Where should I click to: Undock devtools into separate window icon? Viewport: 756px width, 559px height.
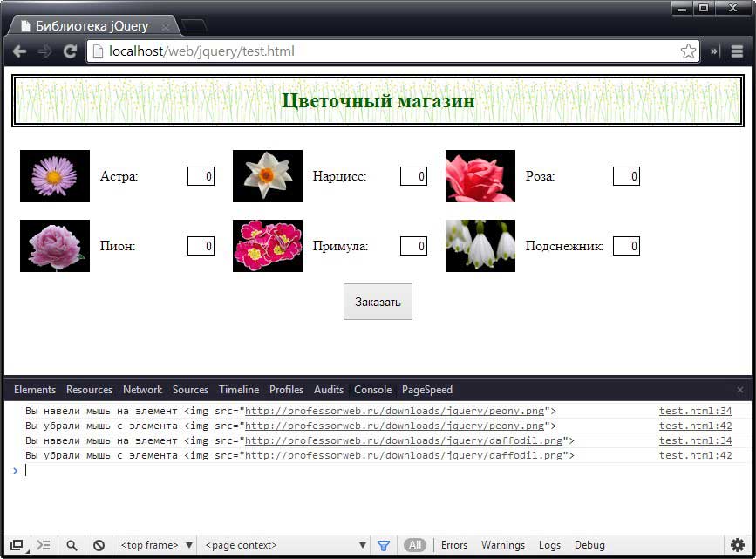(x=17, y=546)
